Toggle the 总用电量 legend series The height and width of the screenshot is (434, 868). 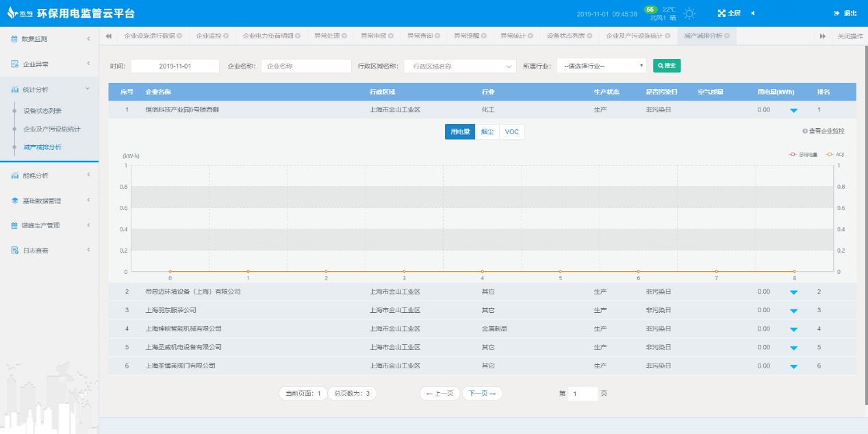pyautogui.click(x=803, y=155)
